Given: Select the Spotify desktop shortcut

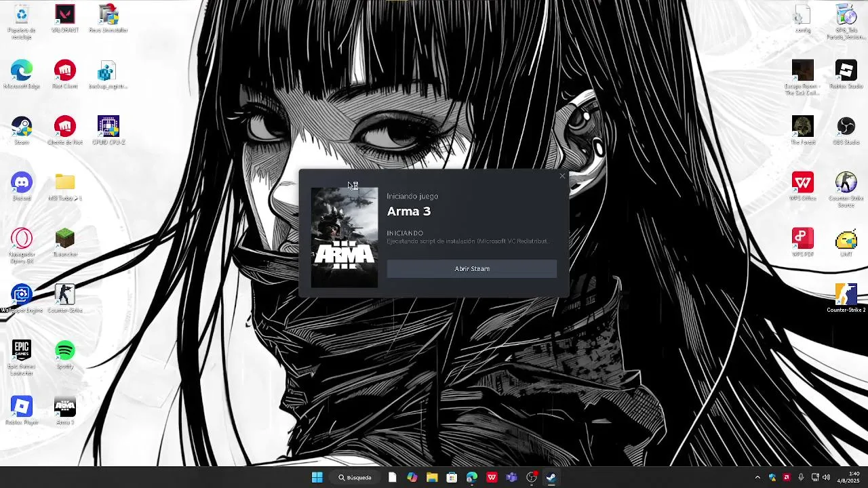Looking at the screenshot, I should 65,354.
